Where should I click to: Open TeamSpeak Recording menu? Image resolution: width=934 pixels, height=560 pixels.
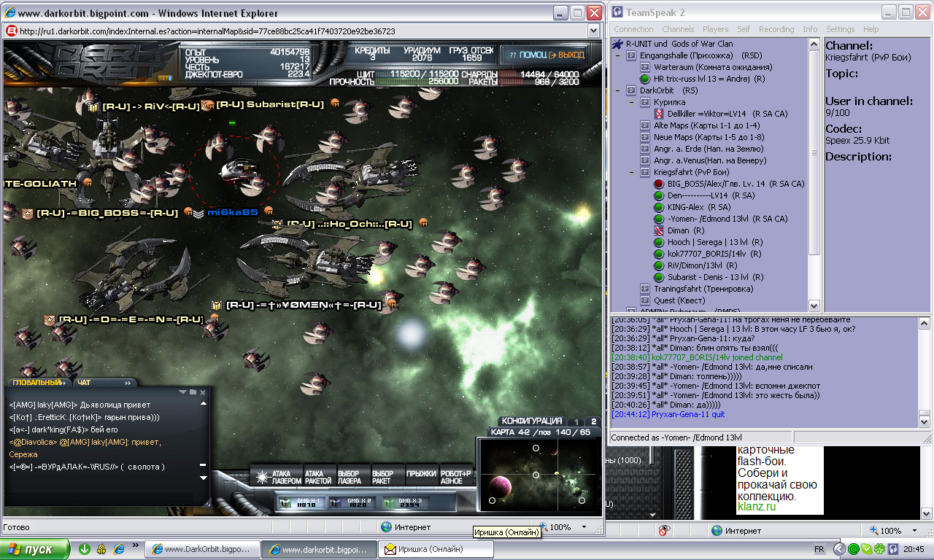click(776, 29)
